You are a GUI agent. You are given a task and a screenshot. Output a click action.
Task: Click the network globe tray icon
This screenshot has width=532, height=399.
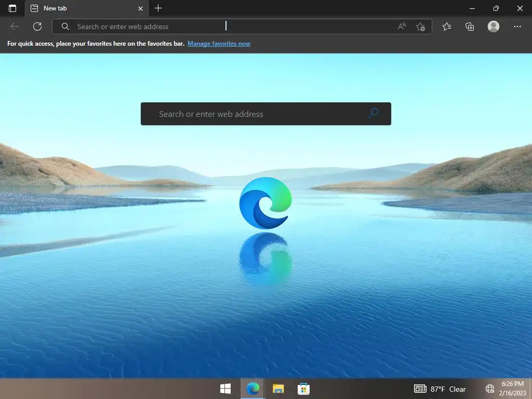pos(489,389)
